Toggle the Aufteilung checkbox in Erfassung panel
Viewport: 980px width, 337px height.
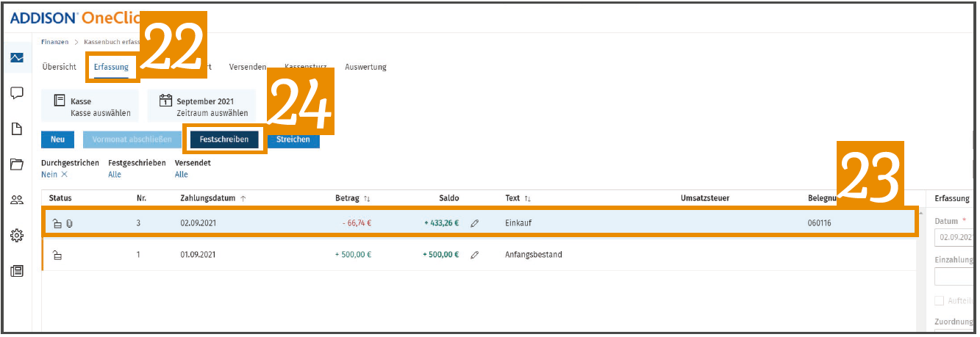(939, 300)
